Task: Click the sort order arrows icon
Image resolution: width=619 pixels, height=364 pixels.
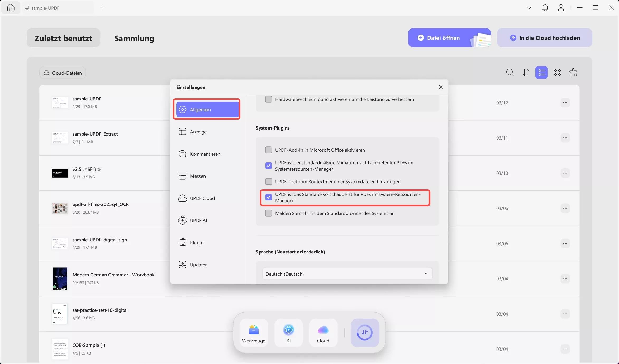Action: 526,72
